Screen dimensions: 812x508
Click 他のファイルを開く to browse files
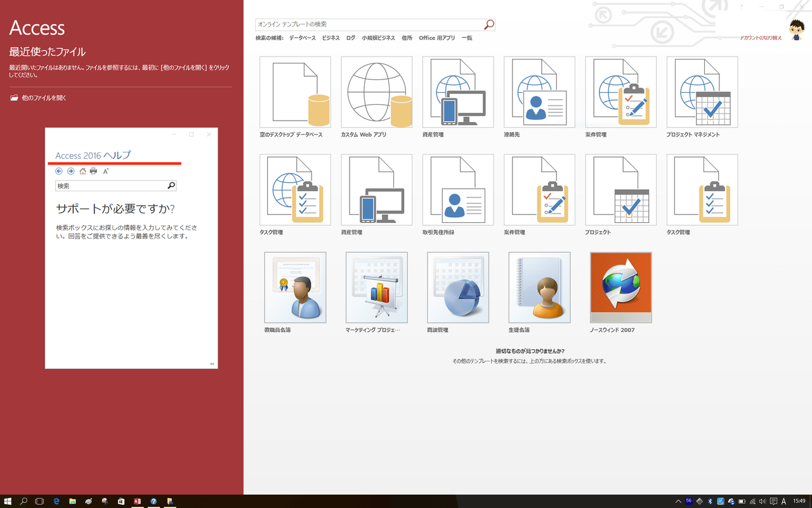[x=38, y=98]
